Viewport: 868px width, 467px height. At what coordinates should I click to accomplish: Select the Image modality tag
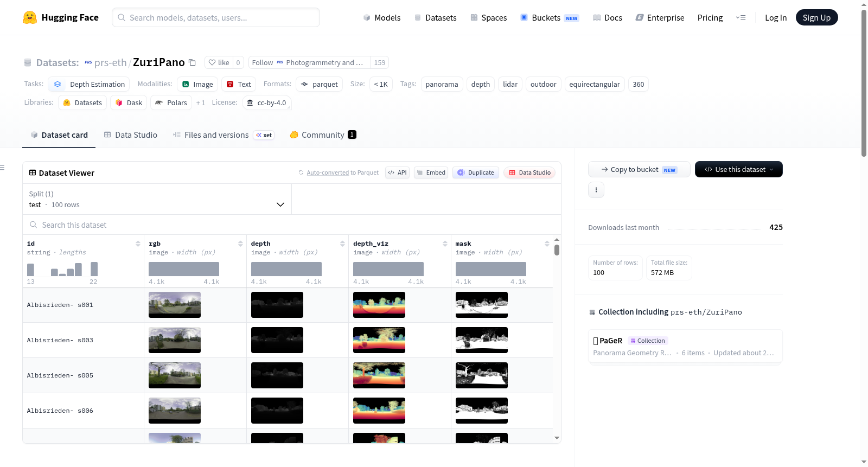[197, 84]
